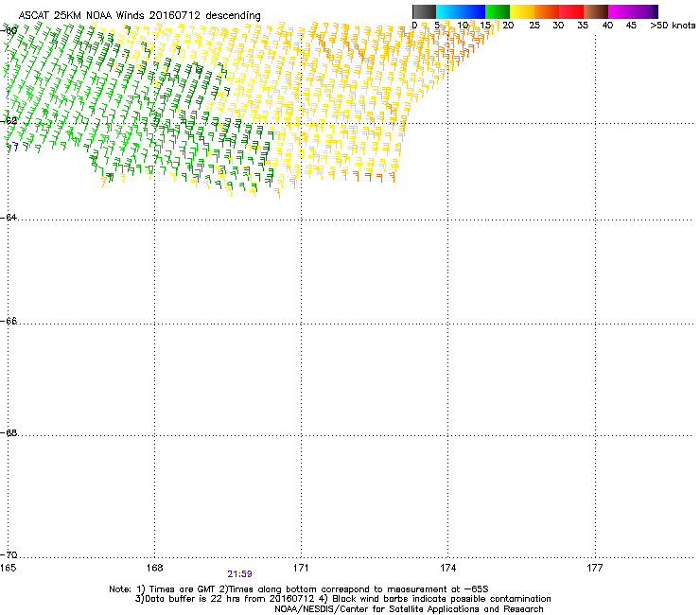The height and width of the screenshot is (615, 700).
Task: Click the green 15-20 knots color swatch
Action: tap(498, 11)
